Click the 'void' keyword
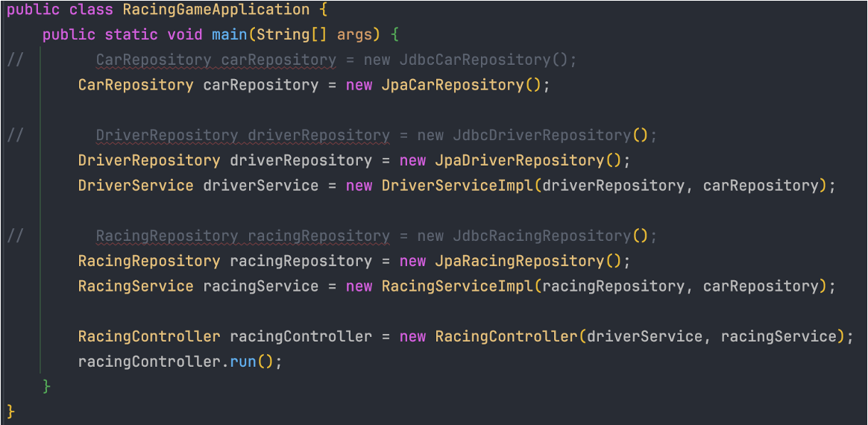Viewport: 868px width, 425px height. point(185,35)
